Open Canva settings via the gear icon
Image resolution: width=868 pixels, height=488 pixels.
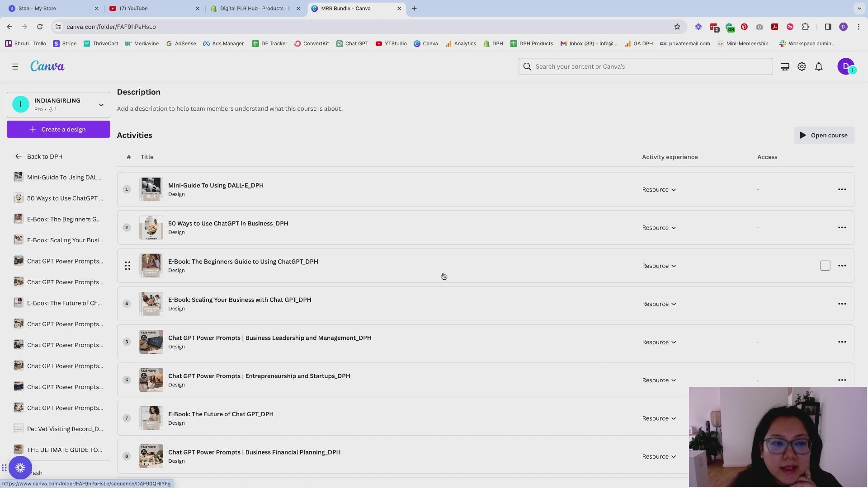pyautogui.click(x=802, y=66)
